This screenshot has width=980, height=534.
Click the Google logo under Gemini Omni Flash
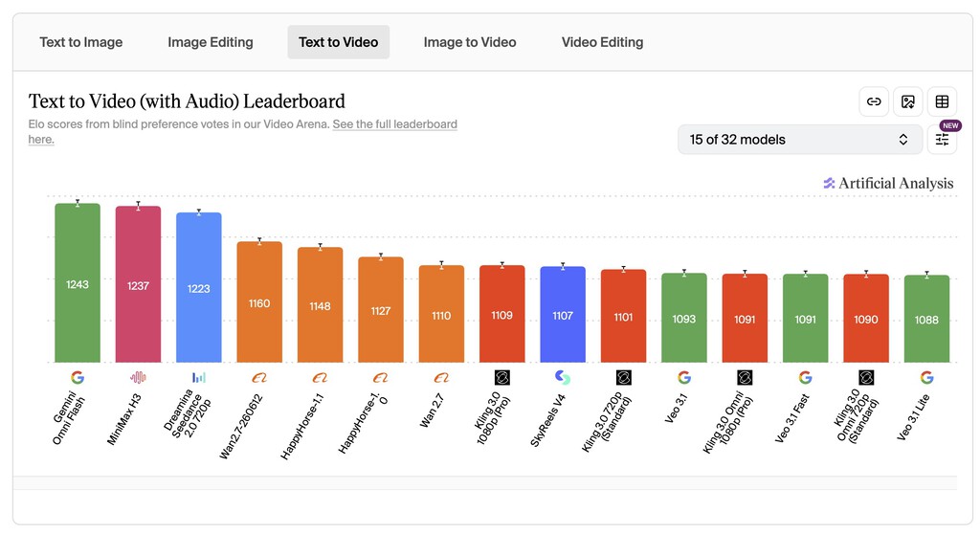click(x=78, y=378)
